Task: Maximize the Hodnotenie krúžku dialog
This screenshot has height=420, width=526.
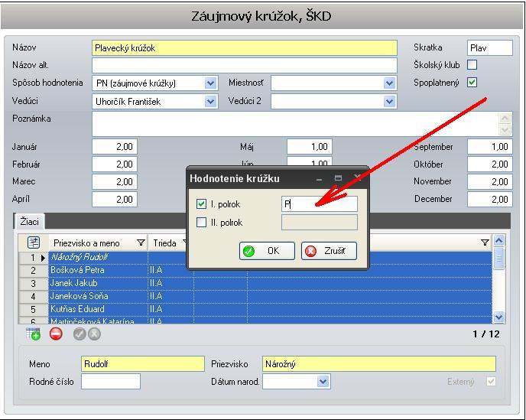Action: pos(338,178)
